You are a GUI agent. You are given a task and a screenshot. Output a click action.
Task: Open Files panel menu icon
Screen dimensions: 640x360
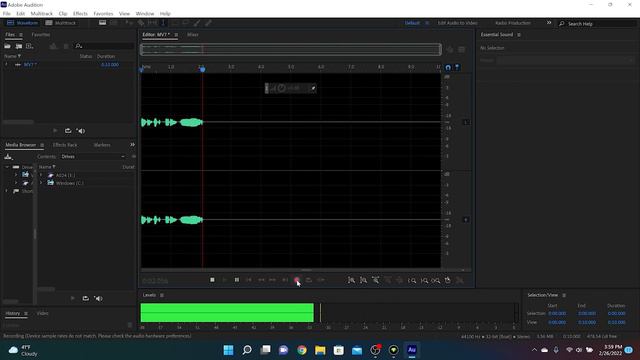coord(21,35)
